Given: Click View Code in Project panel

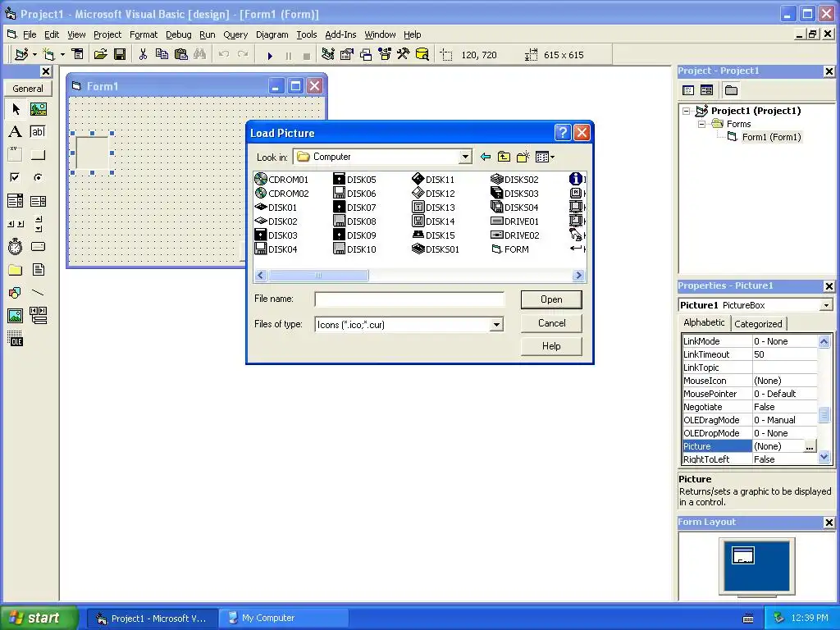Looking at the screenshot, I should point(688,90).
